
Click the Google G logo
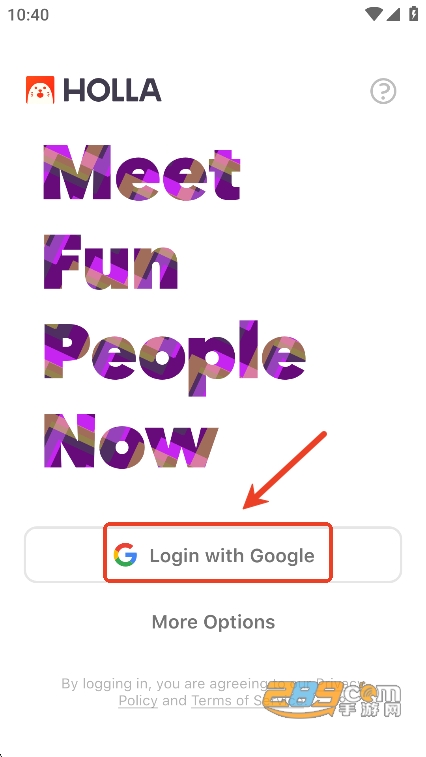[x=126, y=555]
